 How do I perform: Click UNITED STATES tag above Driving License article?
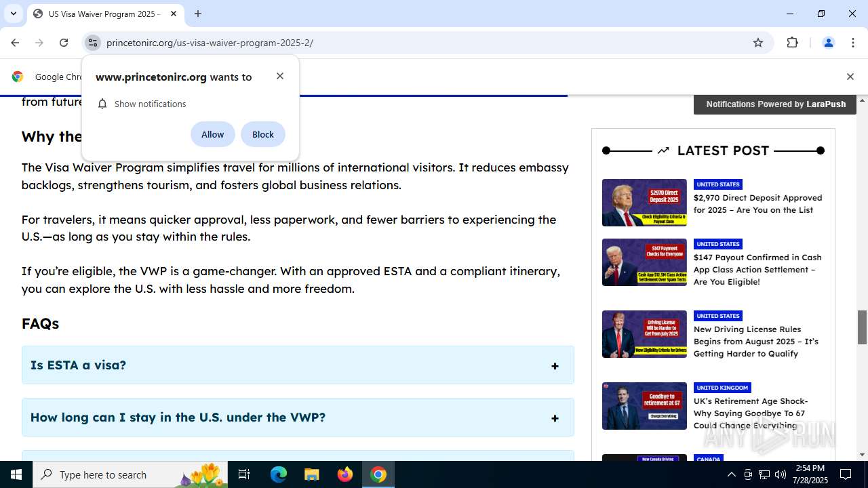tap(718, 316)
